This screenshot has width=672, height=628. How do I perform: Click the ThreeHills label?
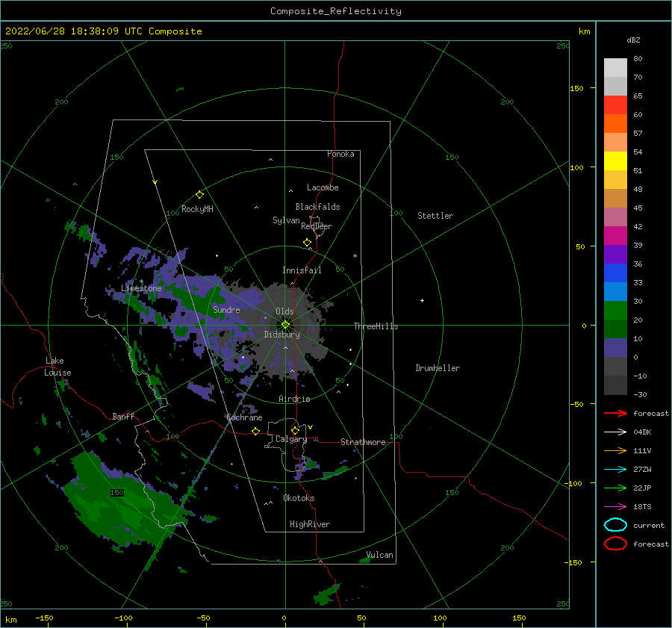376,326
